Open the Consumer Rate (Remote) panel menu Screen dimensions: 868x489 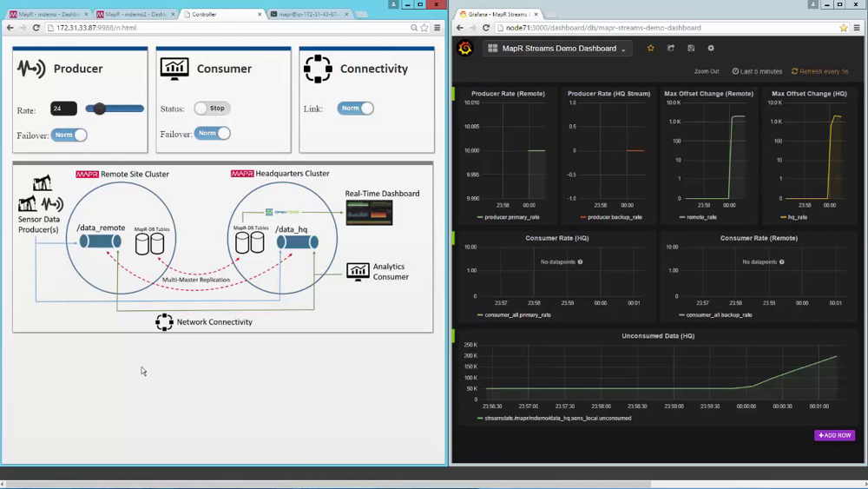tap(759, 238)
